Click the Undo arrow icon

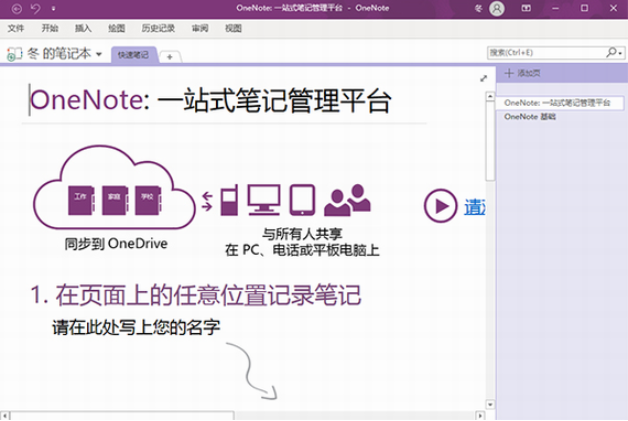(36, 9)
